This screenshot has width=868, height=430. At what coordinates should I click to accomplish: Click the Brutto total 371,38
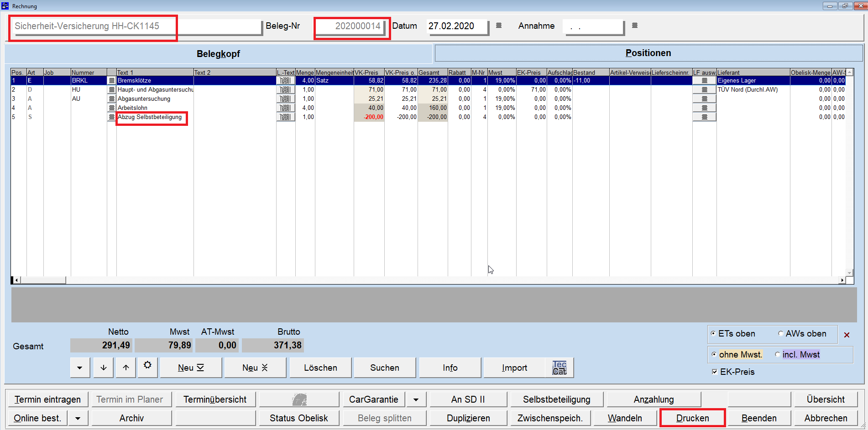[x=273, y=345]
